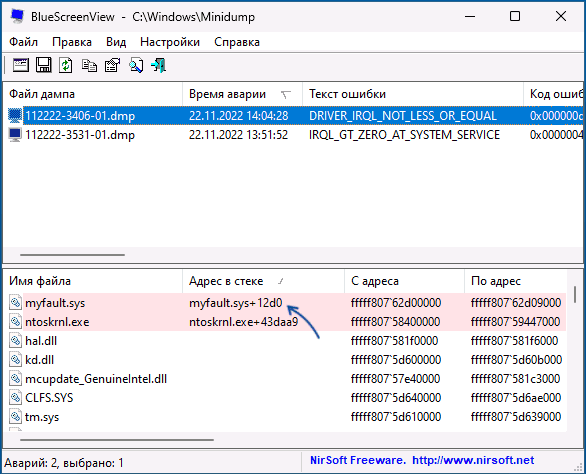Sort by По адрес column header

click(516, 281)
